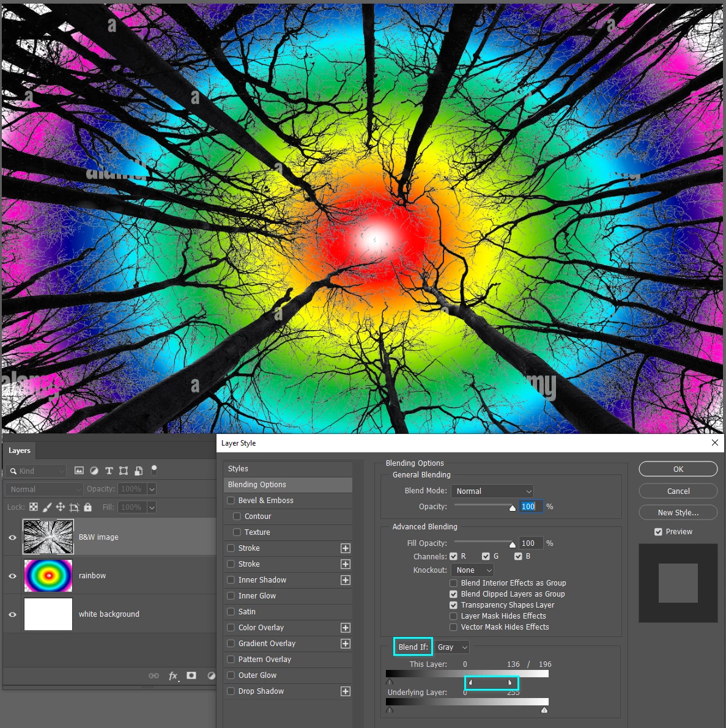Click the new adjustment layer icon
The image size is (726, 728).
[212, 675]
